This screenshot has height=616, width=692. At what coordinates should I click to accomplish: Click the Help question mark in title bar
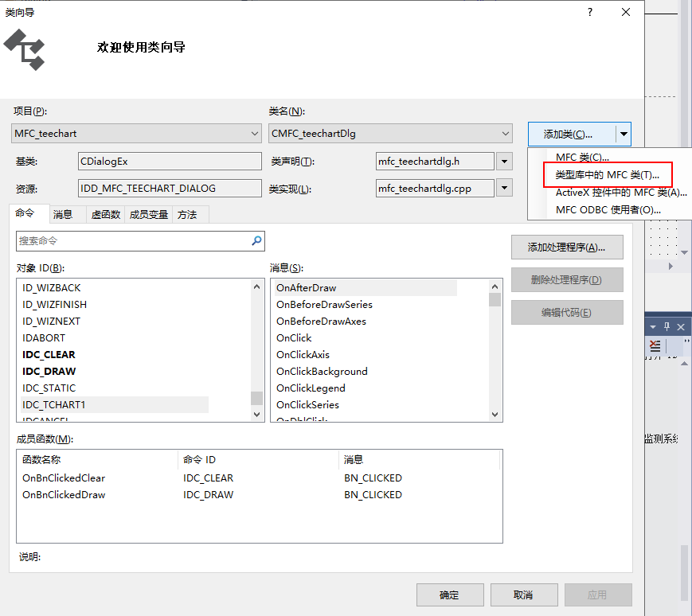(589, 12)
